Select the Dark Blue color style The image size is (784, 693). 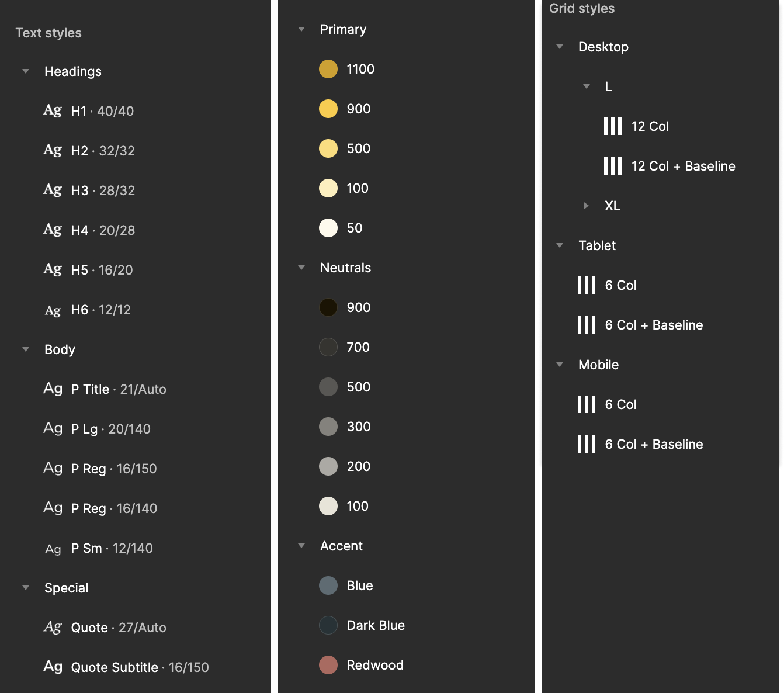point(375,625)
